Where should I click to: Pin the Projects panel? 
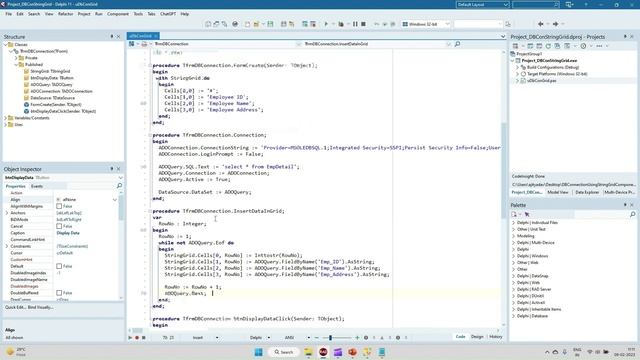click(625, 36)
